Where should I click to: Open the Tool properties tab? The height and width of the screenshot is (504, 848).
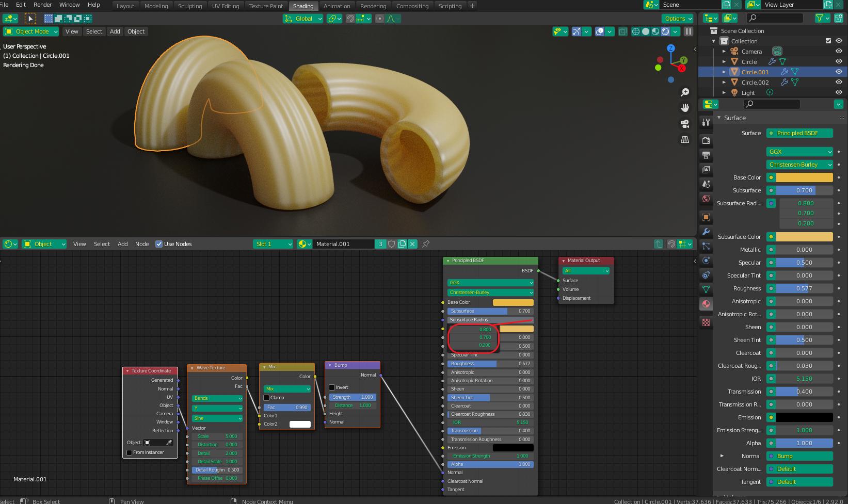(706, 123)
